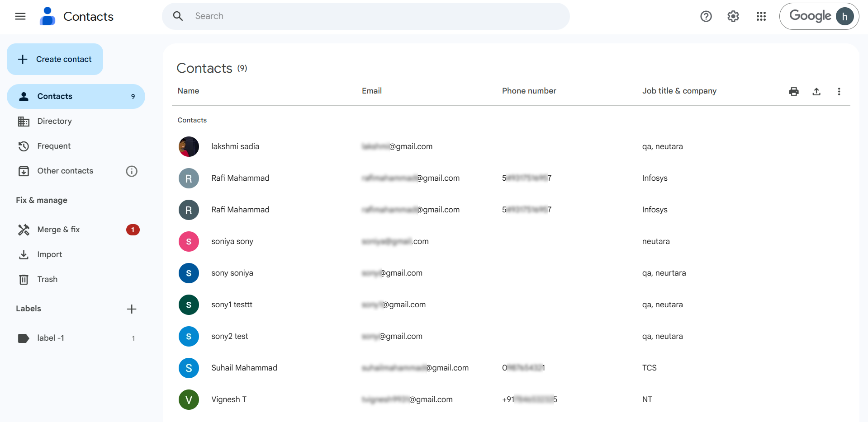The height and width of the screenshot is (422, 868).
Task: Open the Help question-mark icon
Action: 706,16
